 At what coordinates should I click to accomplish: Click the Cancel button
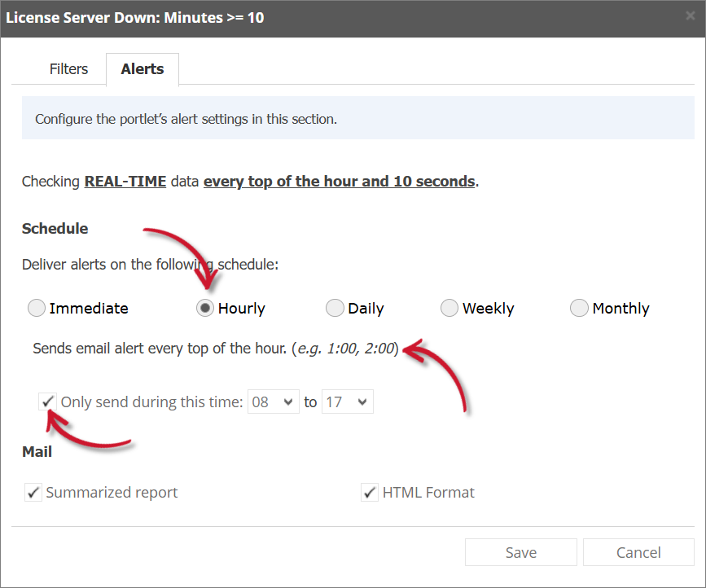tap(638, 552)
